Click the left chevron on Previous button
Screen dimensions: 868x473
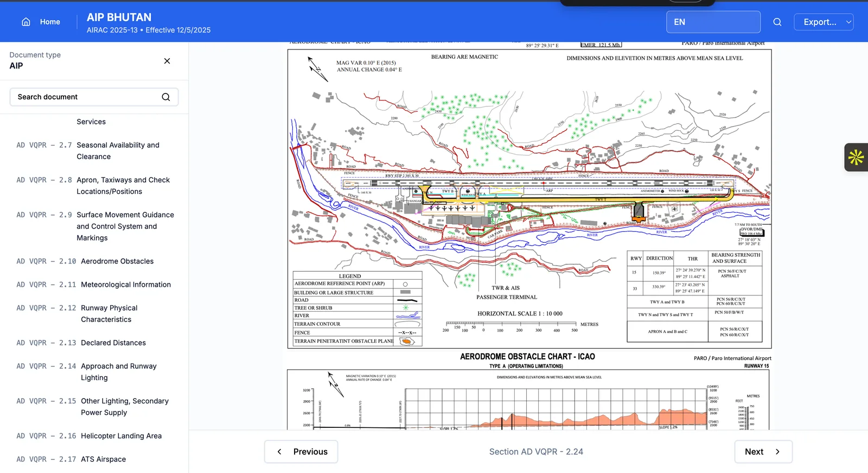click(279, 452)
